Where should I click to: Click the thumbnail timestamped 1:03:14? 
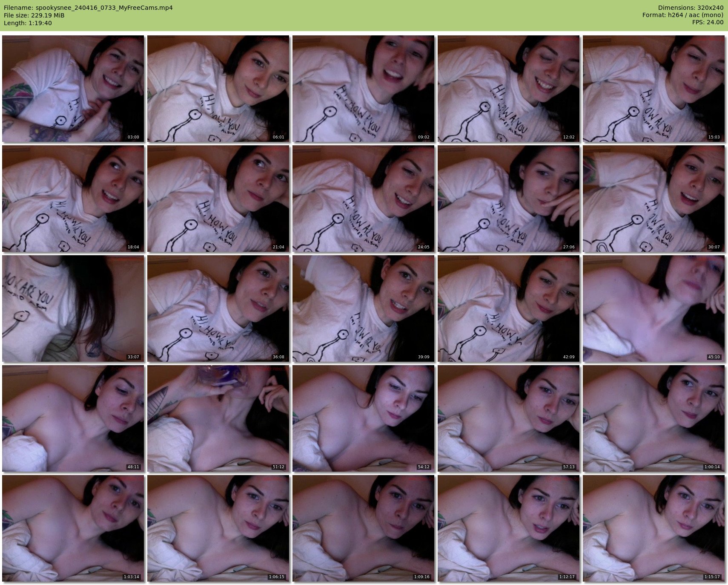[73, 528]
